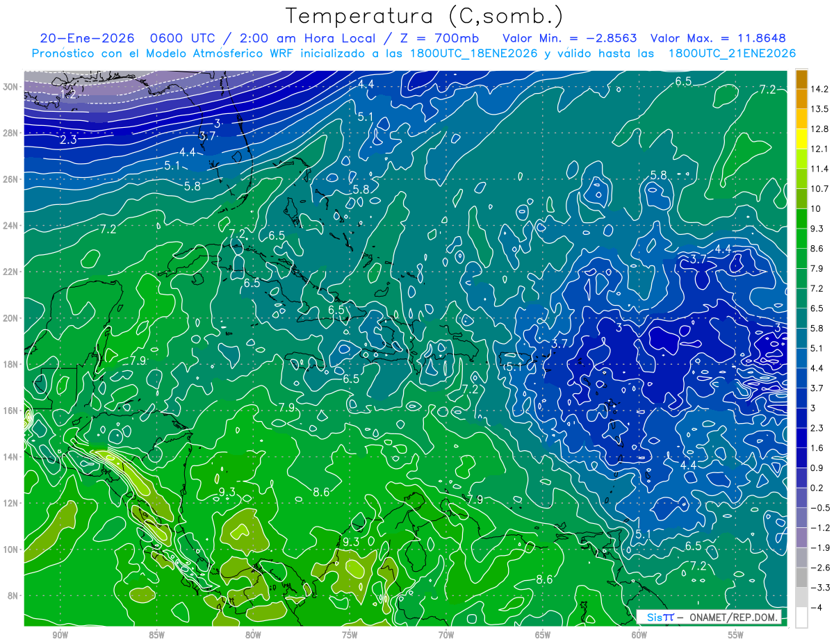Click the 80W longitude axis label
Screen dimensions: 834x644
coord(253,636)
